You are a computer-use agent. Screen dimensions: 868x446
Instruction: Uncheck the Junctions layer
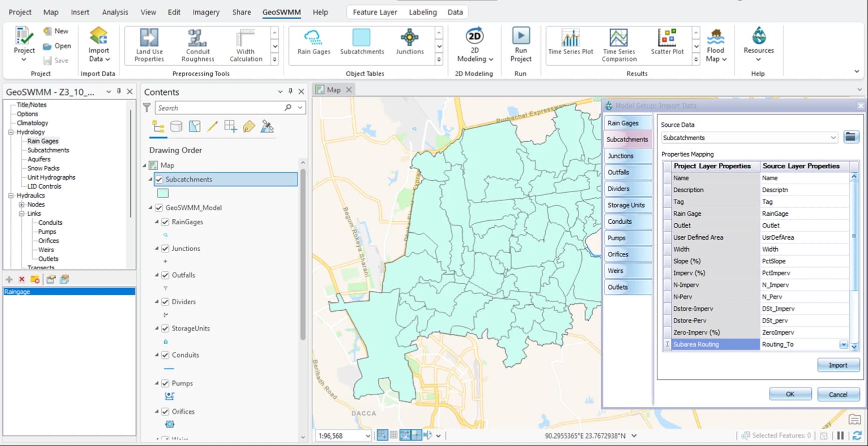(165, 248)
